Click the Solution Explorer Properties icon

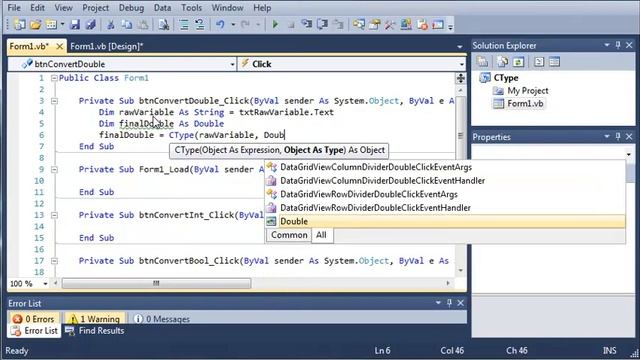[482, 62]
